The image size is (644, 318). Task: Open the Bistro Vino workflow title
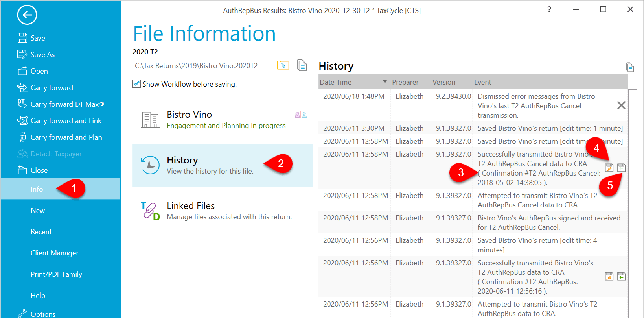coord(190,115)
